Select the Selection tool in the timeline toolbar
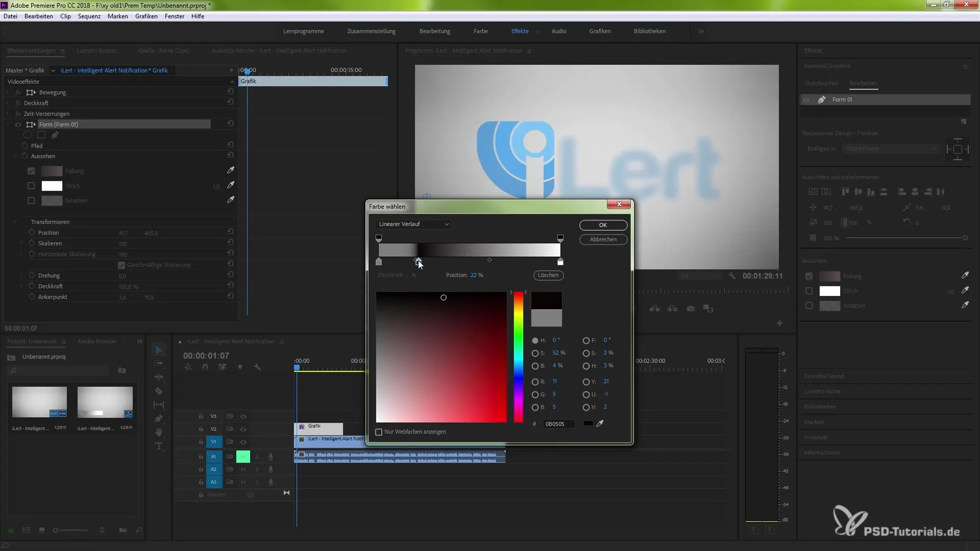Viewport: 980px width, 551px height. (159, 350)
